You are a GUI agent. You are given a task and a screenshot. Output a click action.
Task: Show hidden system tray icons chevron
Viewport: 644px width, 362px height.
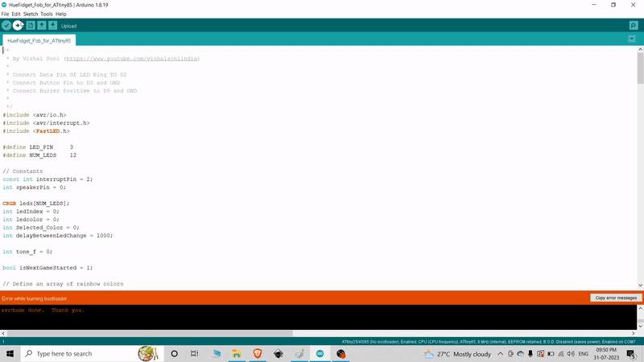500,354
